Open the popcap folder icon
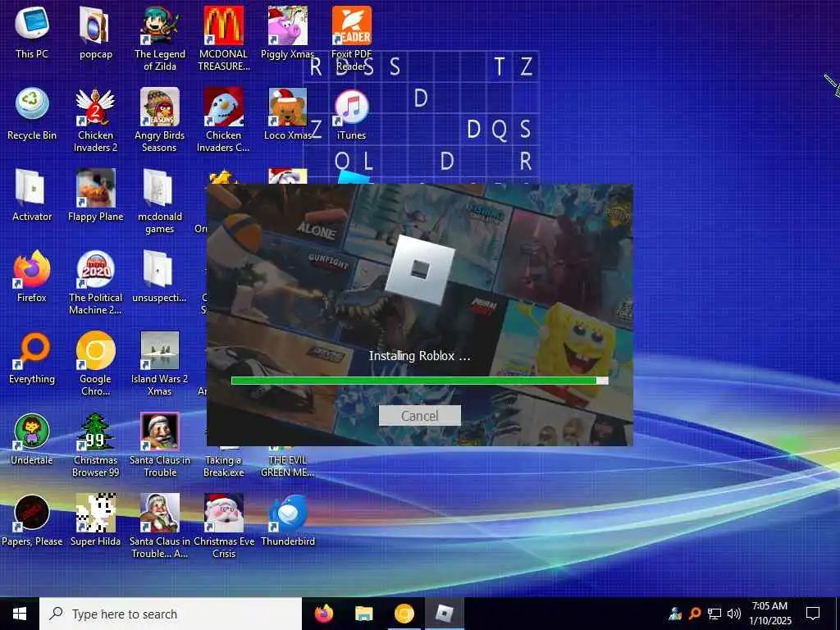Viewport: 840px width, 630px height. coord(95,32)
